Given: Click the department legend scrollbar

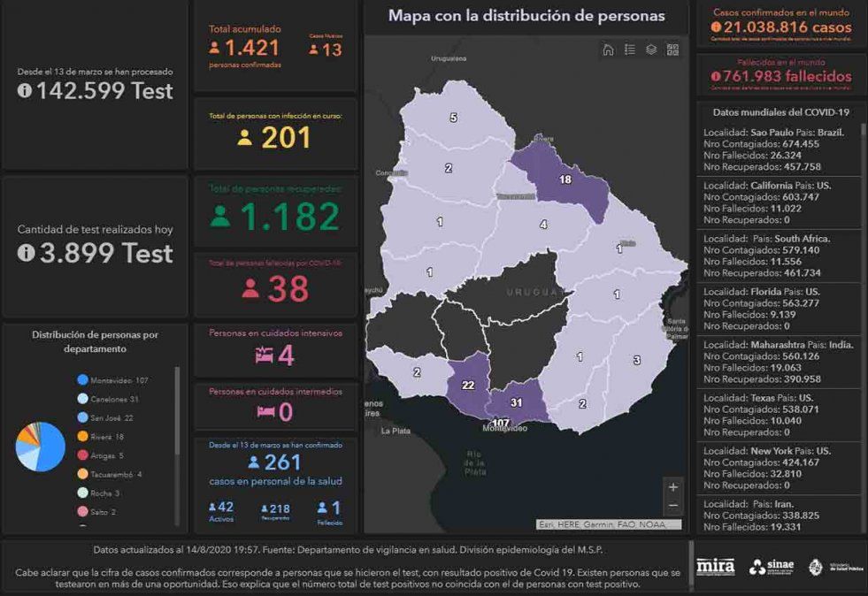Looking at the screenshot, I should pyautogui.click(x=177, y=416).
